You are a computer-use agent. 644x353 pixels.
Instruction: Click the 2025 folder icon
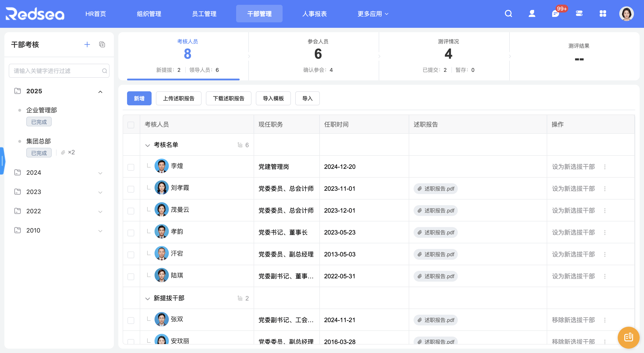click(18, 91)
